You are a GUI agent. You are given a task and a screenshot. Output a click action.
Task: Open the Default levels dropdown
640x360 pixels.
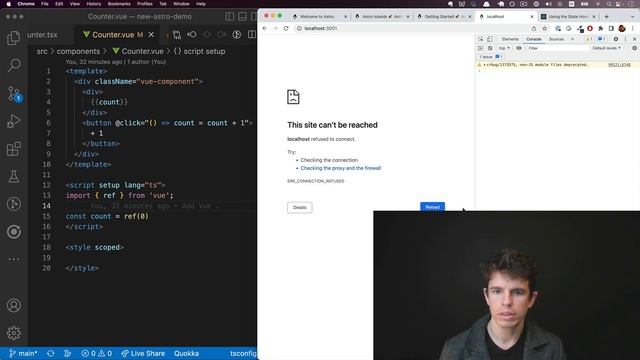(606, 48)
